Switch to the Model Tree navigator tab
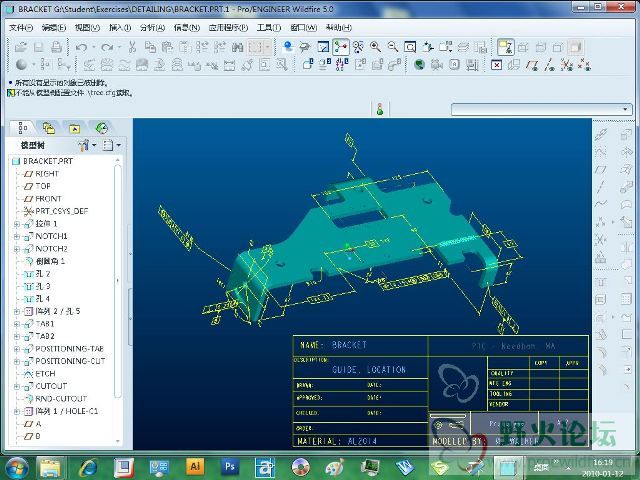The image size is (640, 480). (22, 128)
